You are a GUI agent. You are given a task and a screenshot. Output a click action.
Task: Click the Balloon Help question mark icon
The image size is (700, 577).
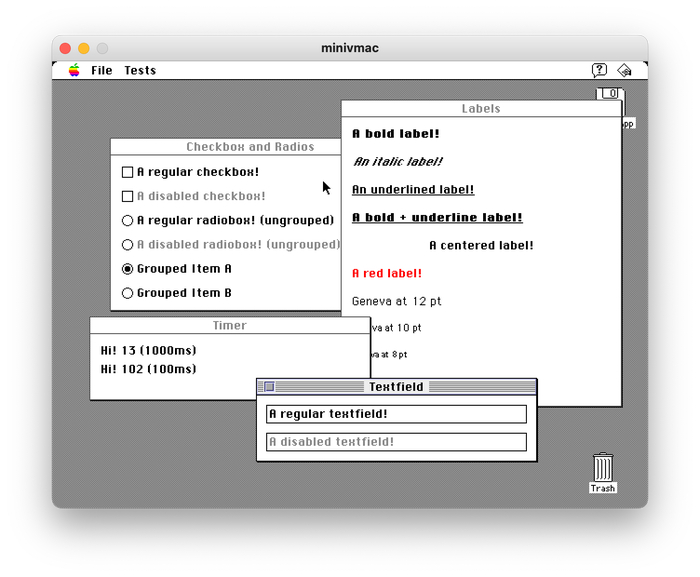tap(599, 70)
